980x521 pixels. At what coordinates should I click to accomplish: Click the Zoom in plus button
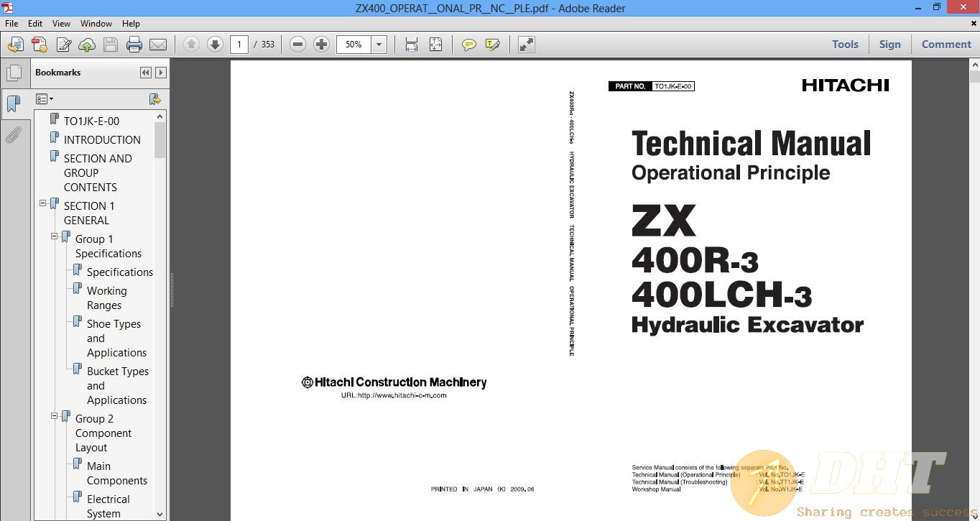pos(321,45)
